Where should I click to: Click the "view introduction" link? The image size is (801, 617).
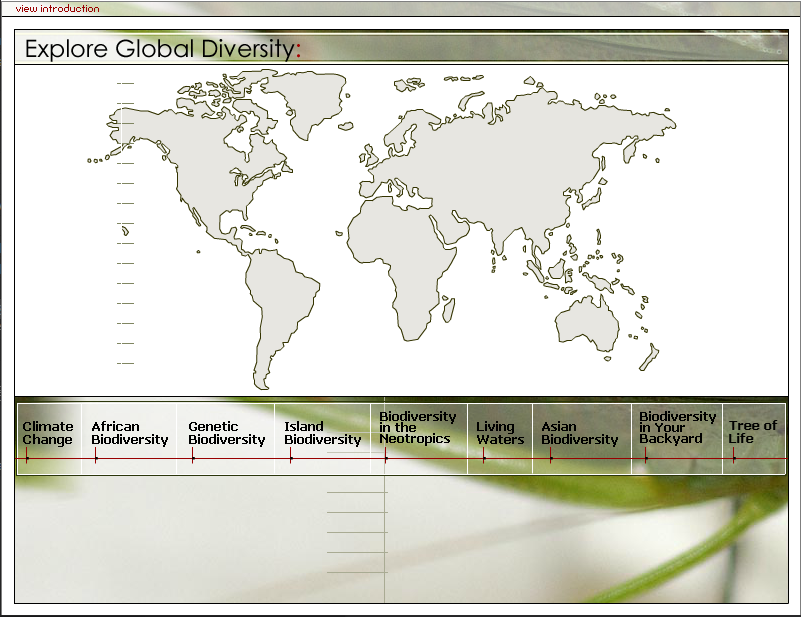click(56, 8)
